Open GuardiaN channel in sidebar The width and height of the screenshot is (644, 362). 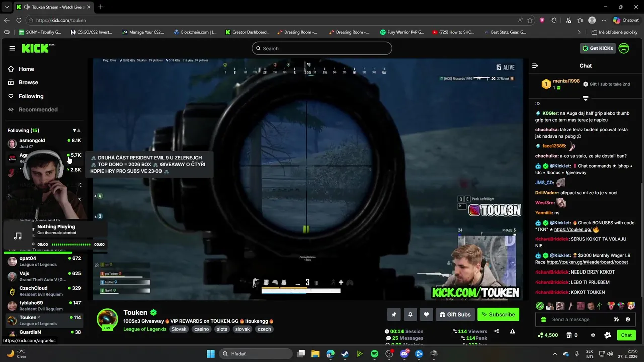tap(44, 332)
